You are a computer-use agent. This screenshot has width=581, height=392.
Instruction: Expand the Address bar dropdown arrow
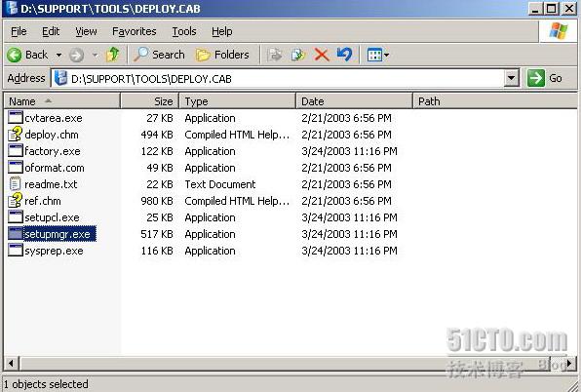click(512, 78)
